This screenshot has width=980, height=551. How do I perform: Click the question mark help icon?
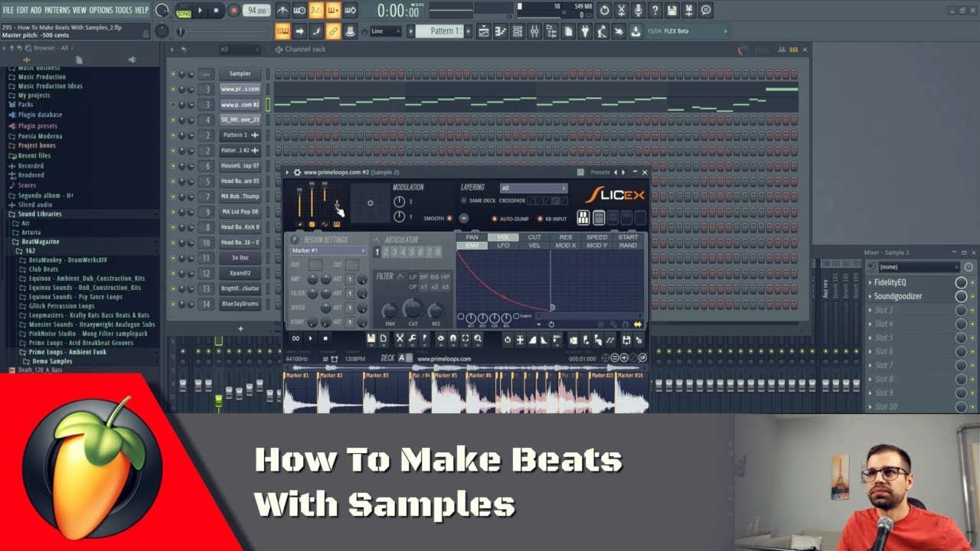[x=655, y=11]
